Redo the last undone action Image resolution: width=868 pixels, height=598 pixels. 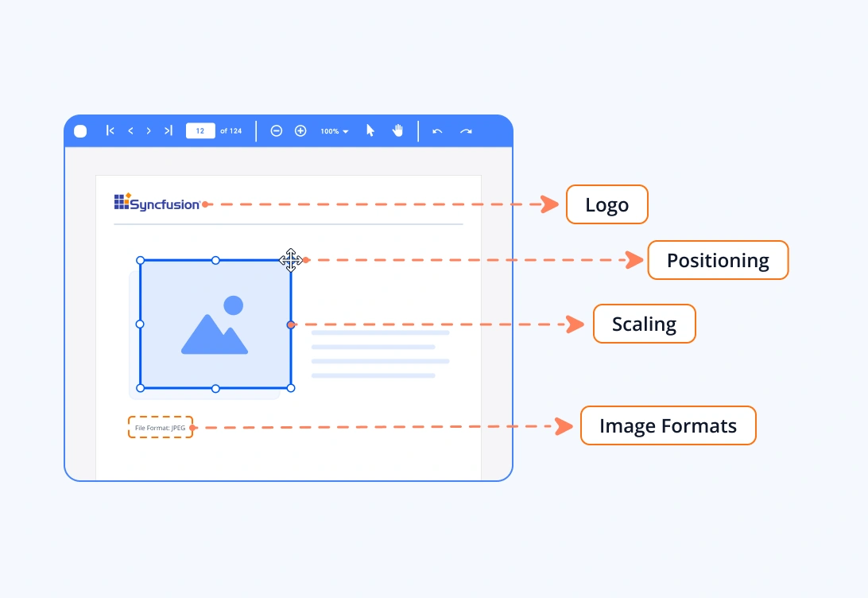click(466, 130)
